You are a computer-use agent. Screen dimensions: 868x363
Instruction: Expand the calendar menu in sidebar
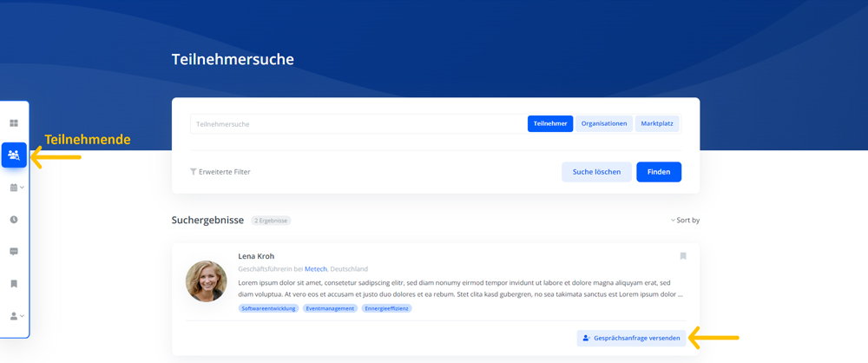16,188
